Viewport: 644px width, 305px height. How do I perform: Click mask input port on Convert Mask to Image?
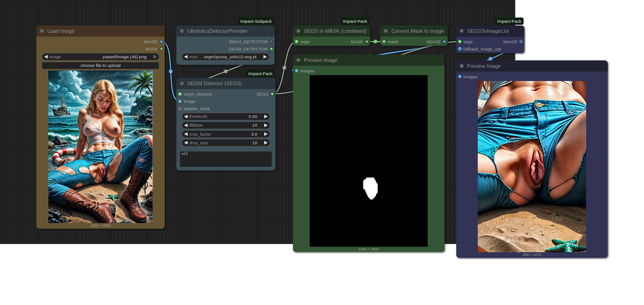tap(384, 41)
